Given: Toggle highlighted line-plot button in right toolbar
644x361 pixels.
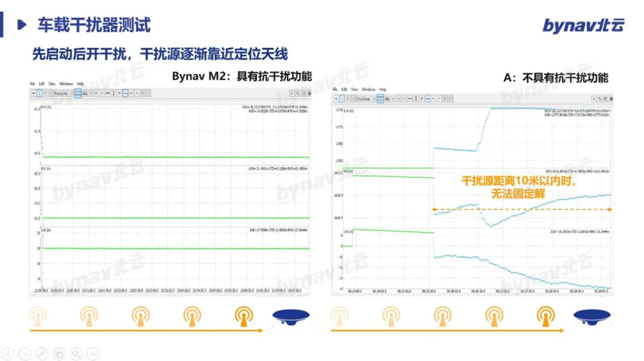Looking at the screenshot, I should click(426, 99).
